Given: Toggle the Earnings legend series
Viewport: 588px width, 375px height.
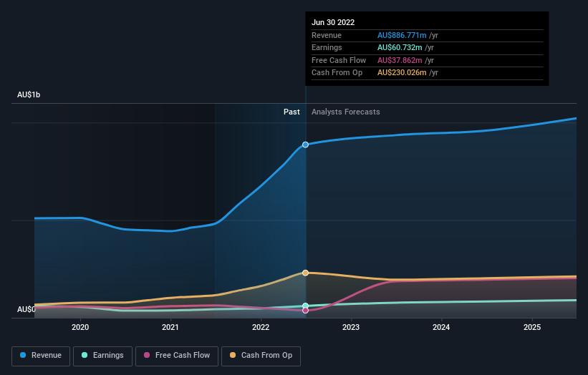Looking at the screenshot, I should [102, 356].
